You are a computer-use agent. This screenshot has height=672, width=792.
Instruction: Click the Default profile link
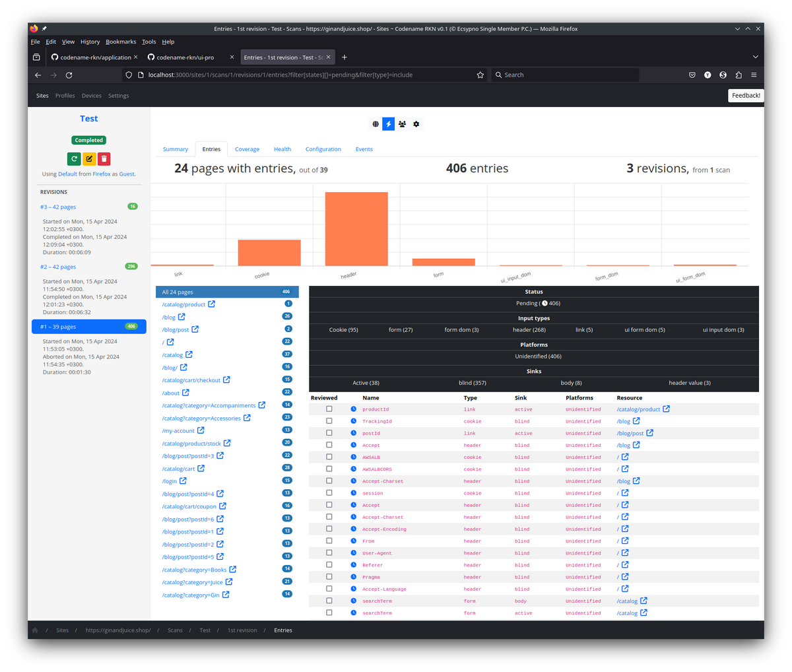(67, 174)
